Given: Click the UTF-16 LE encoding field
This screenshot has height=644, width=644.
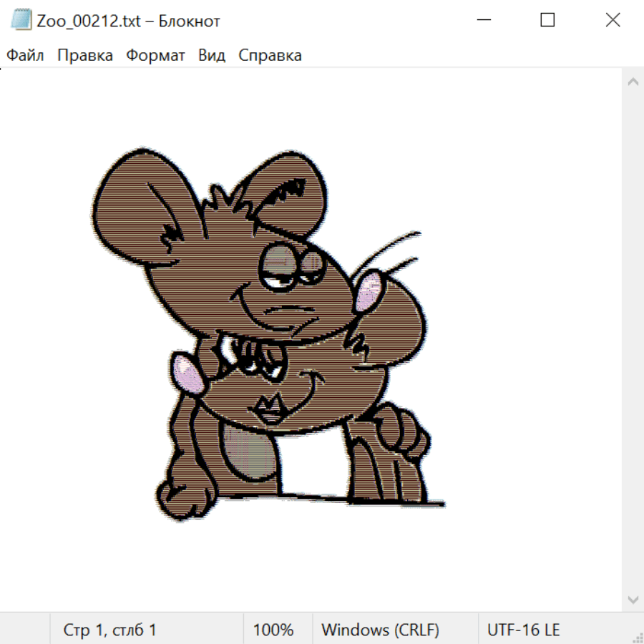Looking at the screenshot, I should coord(524,630).
